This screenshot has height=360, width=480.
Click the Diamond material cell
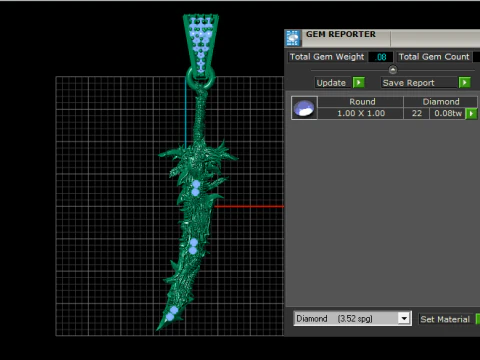pyautogui.click(x=440, y=102)
